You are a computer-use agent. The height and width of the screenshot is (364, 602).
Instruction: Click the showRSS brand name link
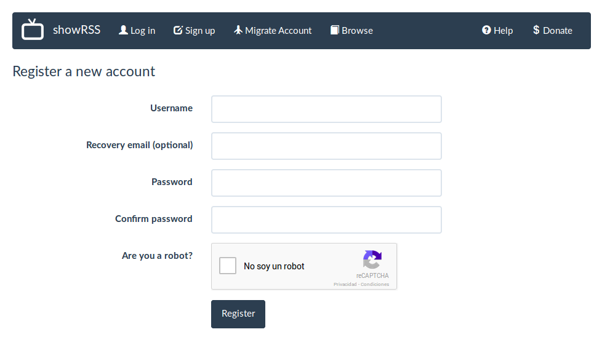(x=76, y=30)
